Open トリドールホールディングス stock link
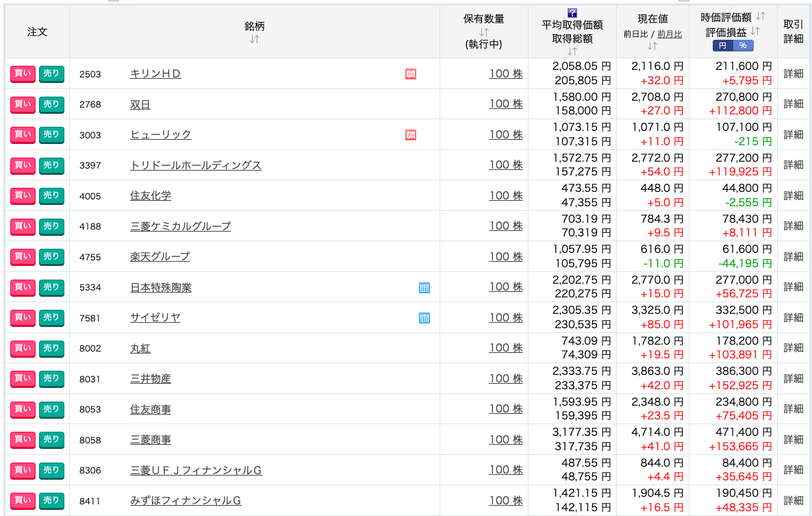812x516 pixels. [x=196, y=165]
